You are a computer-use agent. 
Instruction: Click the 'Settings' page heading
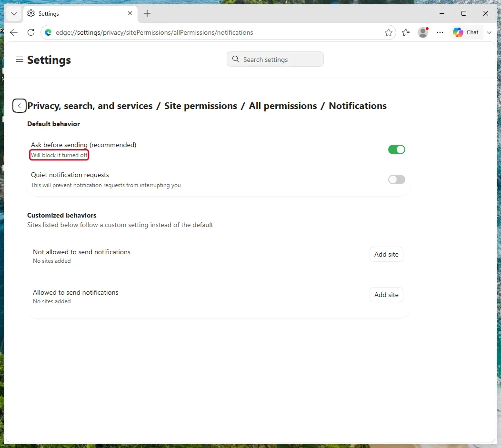tap(49, 60)
